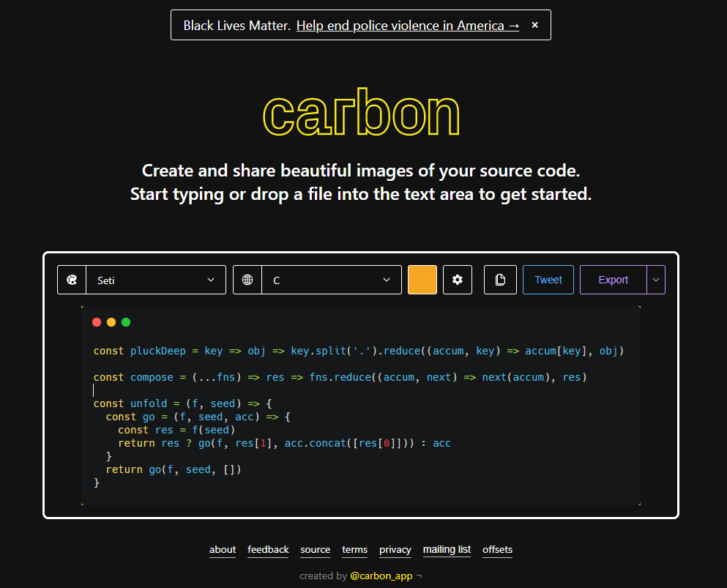Click the Tweet button
This screenshot has height=588, width=727.
coord(548,280)
